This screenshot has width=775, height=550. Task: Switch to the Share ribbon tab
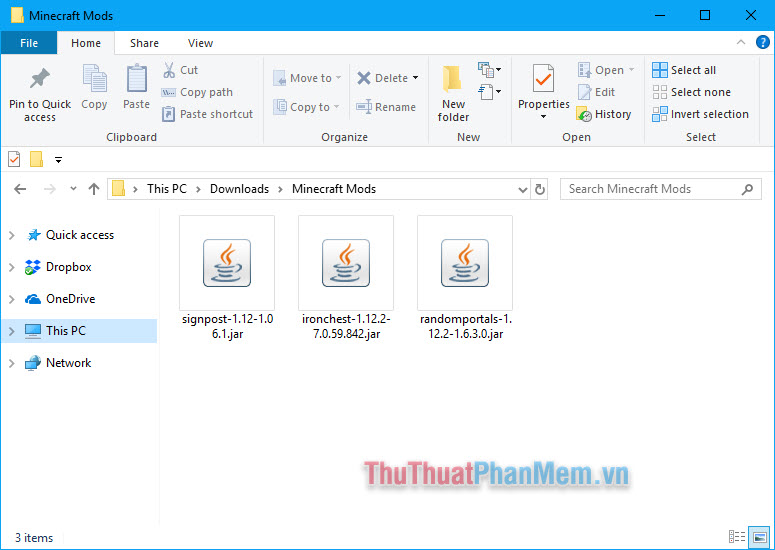(144, 43)
